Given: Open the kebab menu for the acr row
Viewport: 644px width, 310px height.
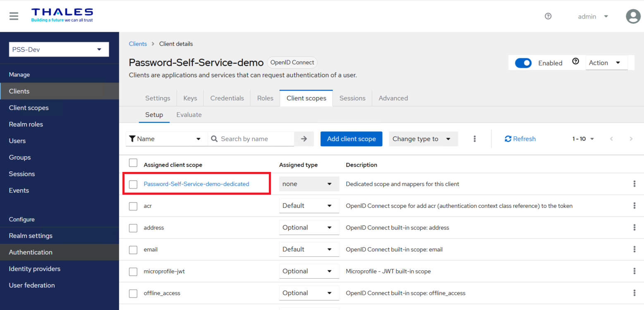Looking at the screenshot, I should (634, 206).
